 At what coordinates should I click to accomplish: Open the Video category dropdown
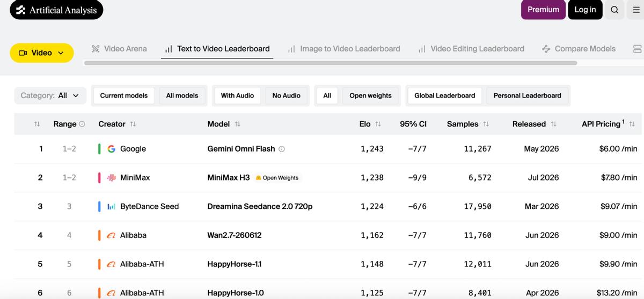click(x=42, y=53)
